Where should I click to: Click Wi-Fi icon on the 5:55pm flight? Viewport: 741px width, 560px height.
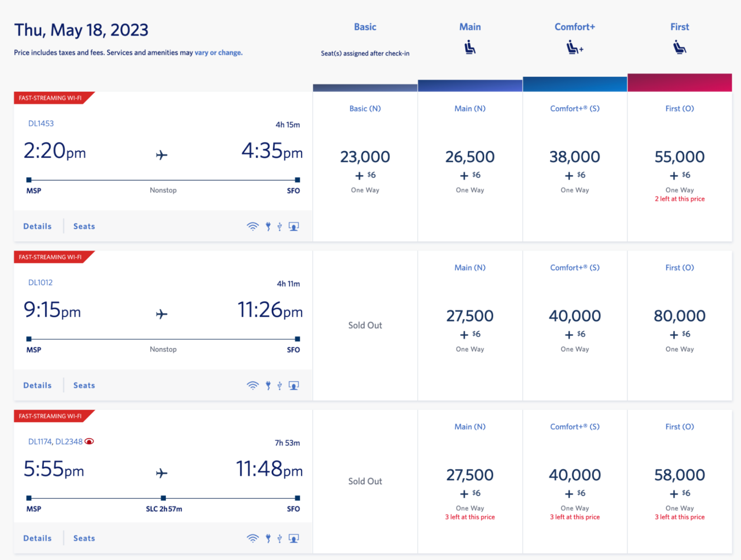point(252,538)
